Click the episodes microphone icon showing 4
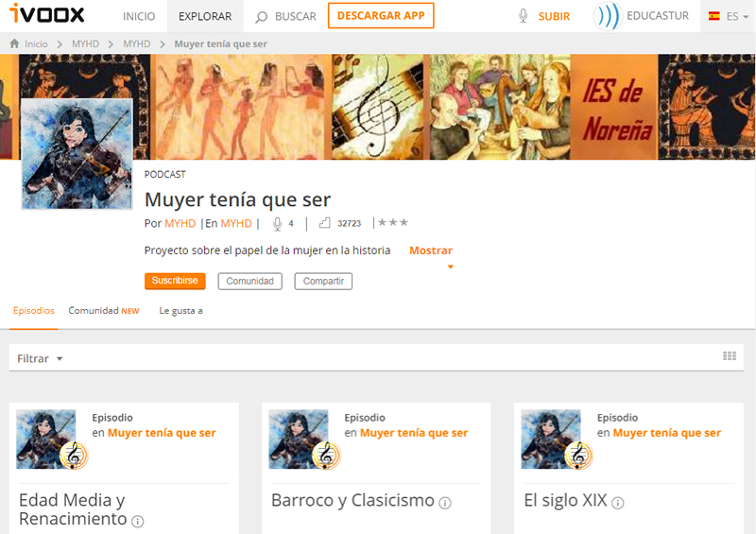 [277, 224]
